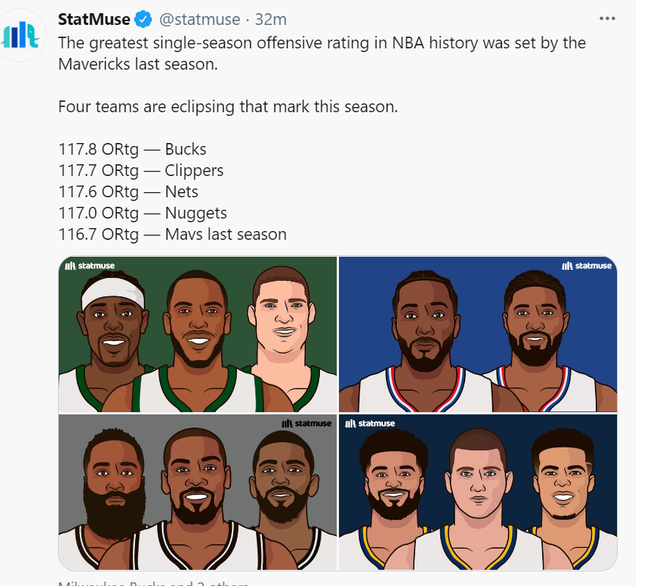Click the @statmuse handle

(x=199, y=19)
